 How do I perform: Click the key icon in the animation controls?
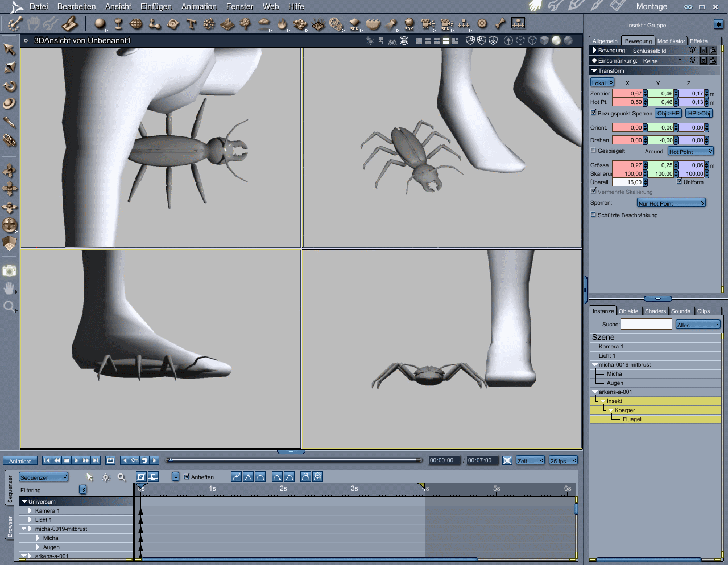click(135, 460)
